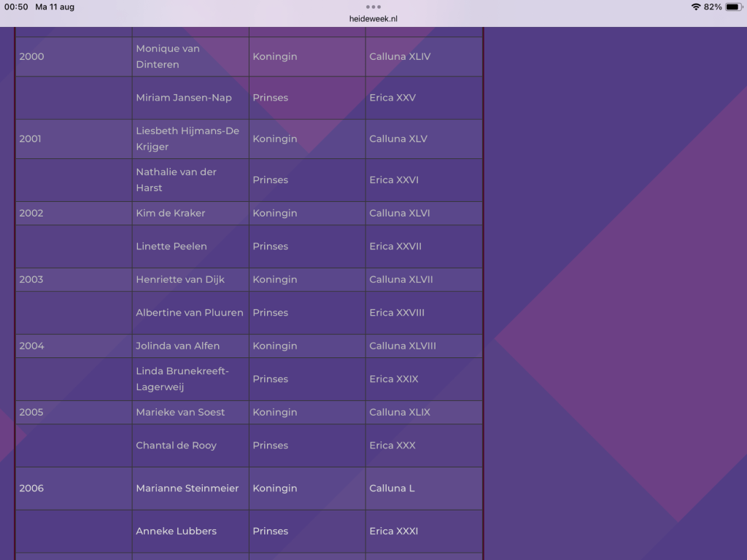Click Prinses beside Anneke Lubbers
The height and width of the screenshot is (560, 747).
click(x=271, y=532)
